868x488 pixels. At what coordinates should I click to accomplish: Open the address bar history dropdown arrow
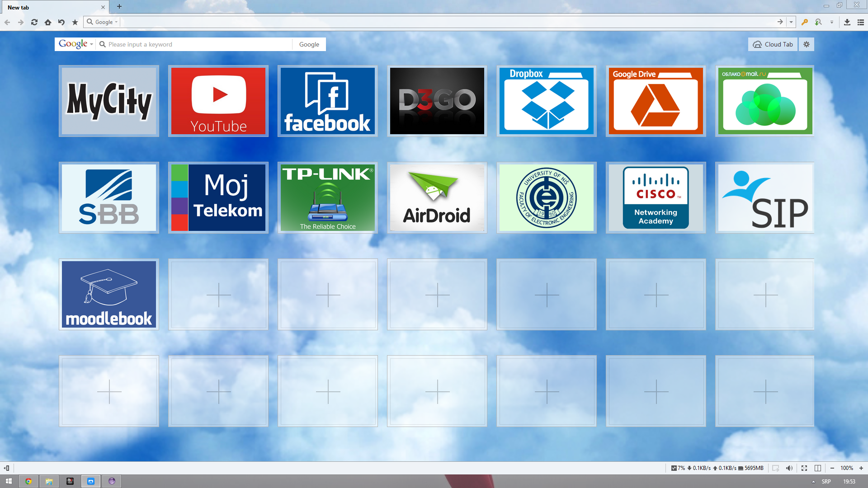click(791, 22)
